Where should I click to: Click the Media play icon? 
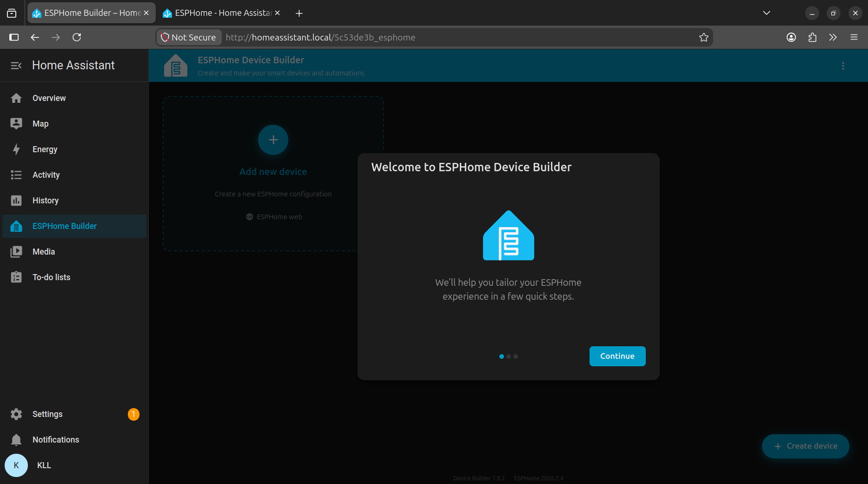pyautogui.click(x=16, y=252)
